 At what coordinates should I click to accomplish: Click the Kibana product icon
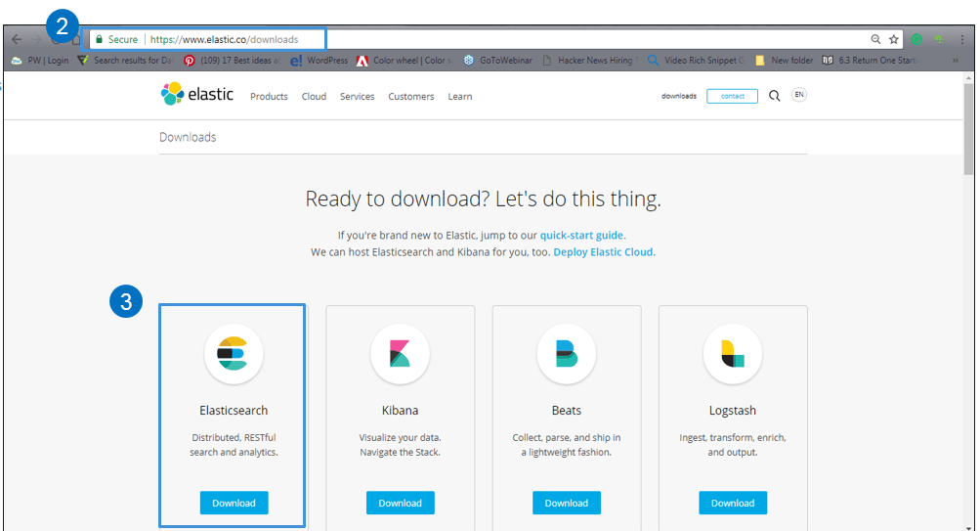400,353
